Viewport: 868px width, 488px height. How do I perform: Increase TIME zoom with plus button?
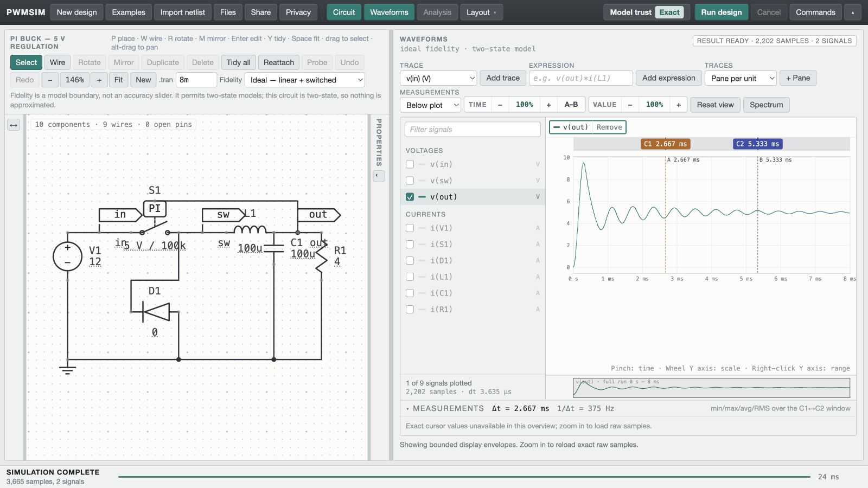coord(548,105)
